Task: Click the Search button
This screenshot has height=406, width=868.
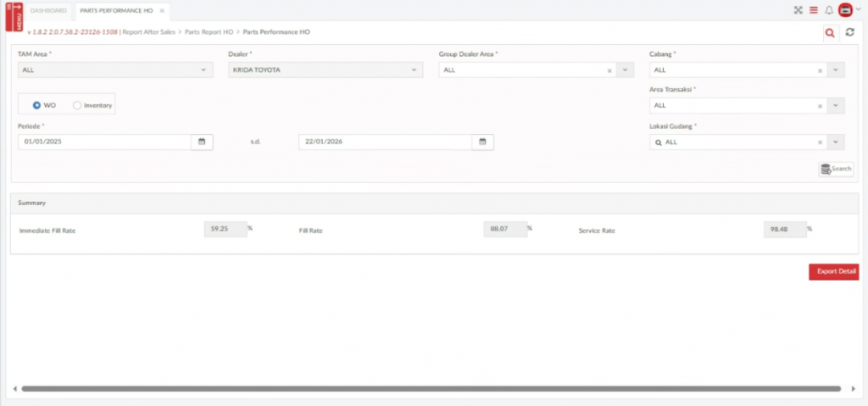Action: (836, 169)
